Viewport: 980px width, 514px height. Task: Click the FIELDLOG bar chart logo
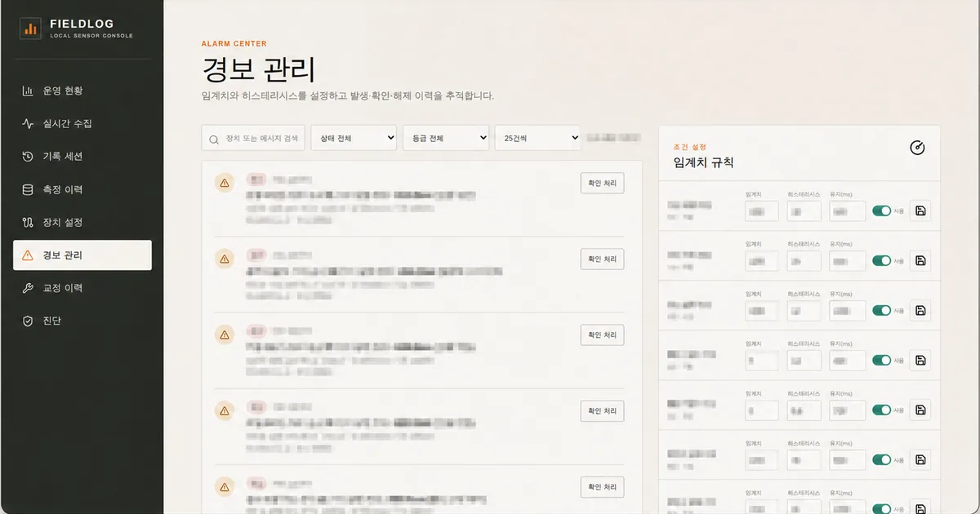(31, 29)
